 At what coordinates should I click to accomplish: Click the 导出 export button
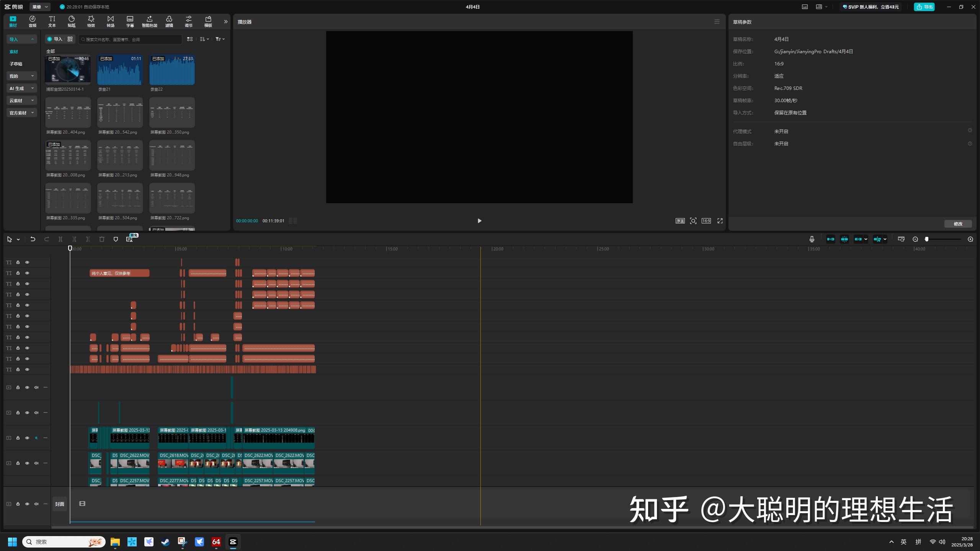coord(924,7)
